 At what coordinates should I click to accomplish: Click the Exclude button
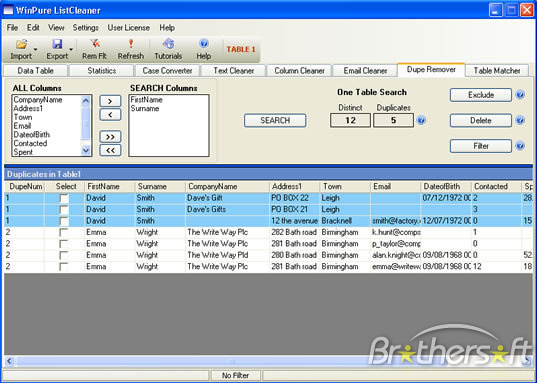coord(481,95)
